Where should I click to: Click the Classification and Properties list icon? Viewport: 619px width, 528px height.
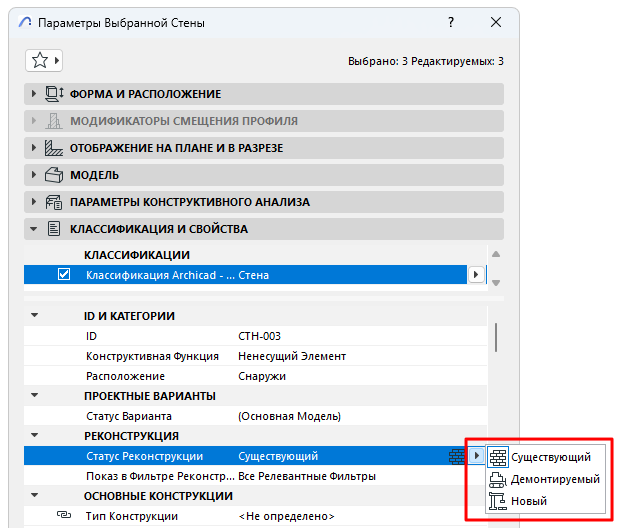coord(54,229)
